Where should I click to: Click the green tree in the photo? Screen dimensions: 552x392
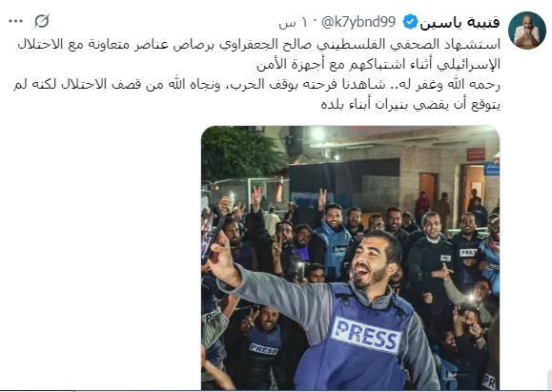coord(243,152)
